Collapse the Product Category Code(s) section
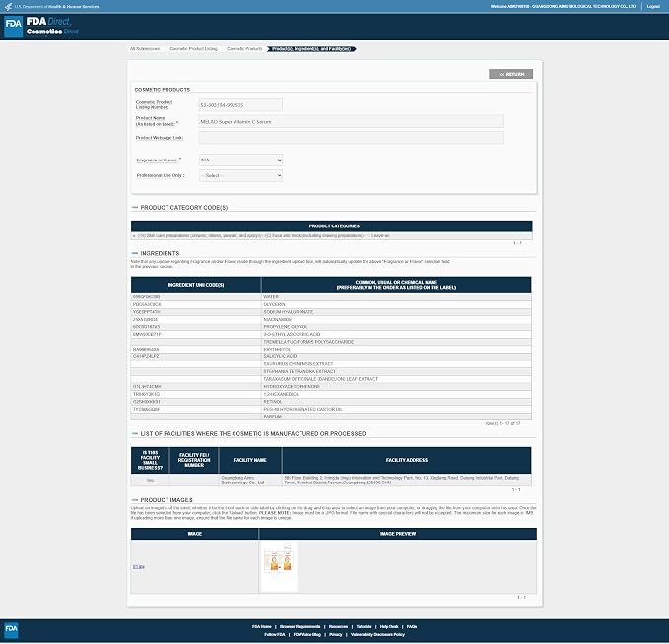The image size is (669, 644). coord(135,207)
